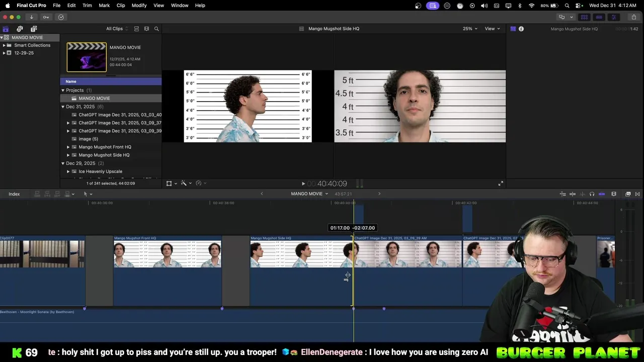Image resolution: width=644 pixels, height=362 pixels.
Task: Open the All Clips filter dropdown
Action: tap(117, 29)
